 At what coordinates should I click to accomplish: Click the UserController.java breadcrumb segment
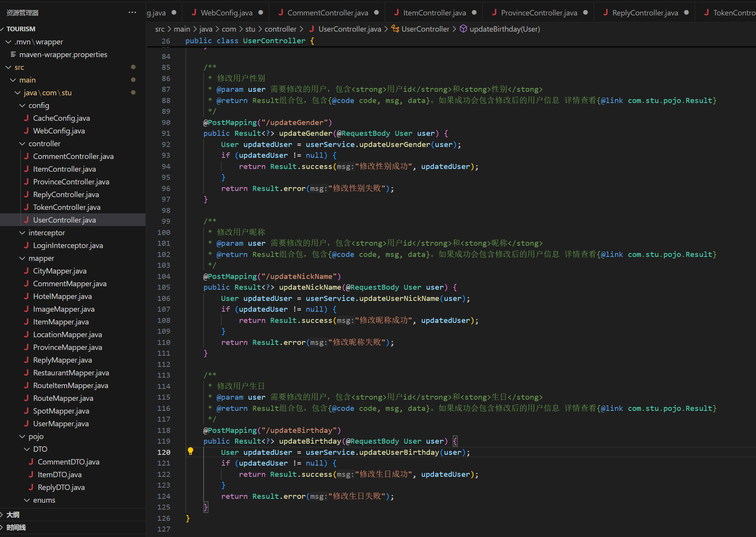point(349,29)
